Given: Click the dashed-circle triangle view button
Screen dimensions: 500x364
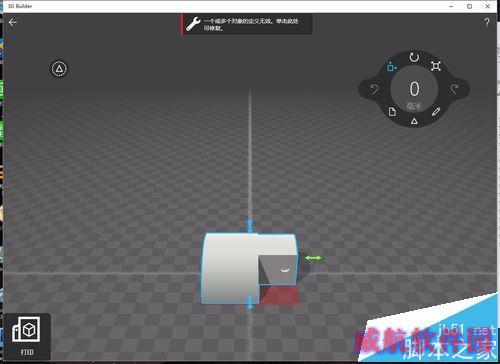Looking at the screenshot, I should click(x=59, y=69).
